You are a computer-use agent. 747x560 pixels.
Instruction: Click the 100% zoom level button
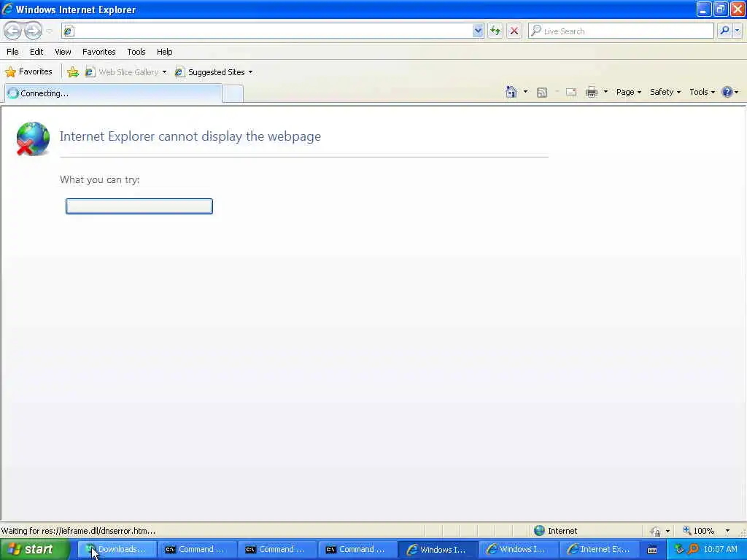pyautogui.click(x=698, y=531)
